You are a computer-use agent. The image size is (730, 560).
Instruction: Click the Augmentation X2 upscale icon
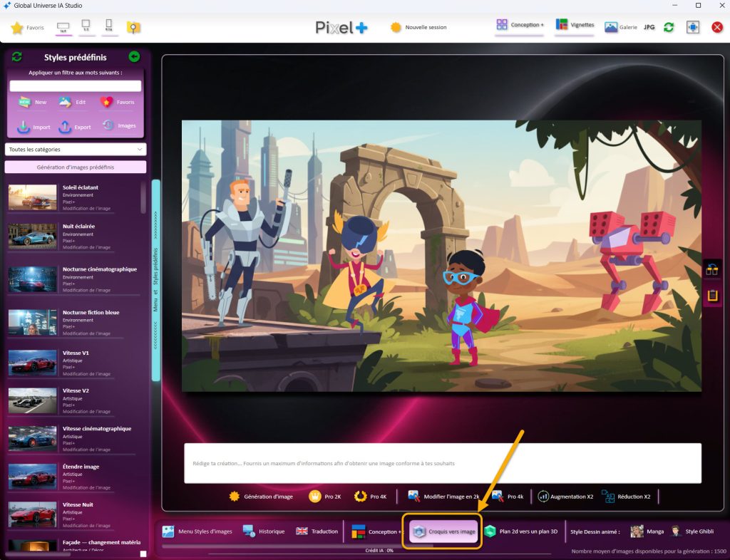(x=544, y=497)
